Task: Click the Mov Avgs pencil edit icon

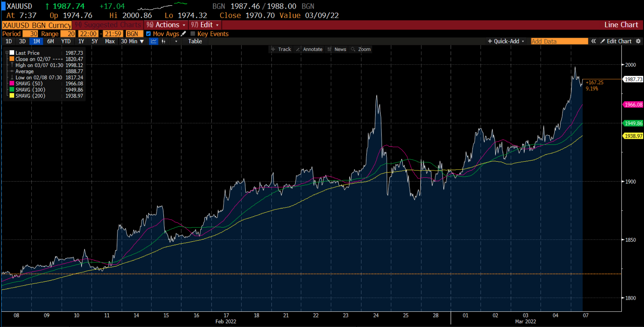Action: (x=184, y=34)
